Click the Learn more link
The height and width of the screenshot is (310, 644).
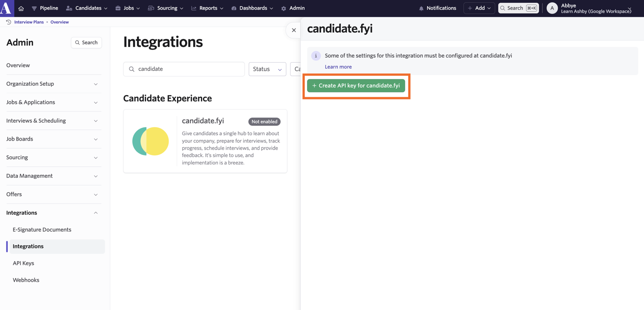point(338,67)
